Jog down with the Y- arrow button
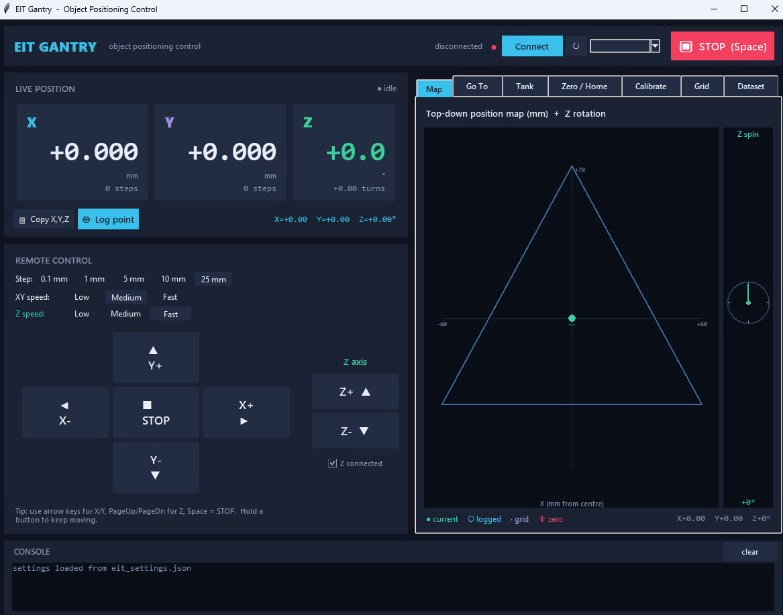 coord(156,467)
